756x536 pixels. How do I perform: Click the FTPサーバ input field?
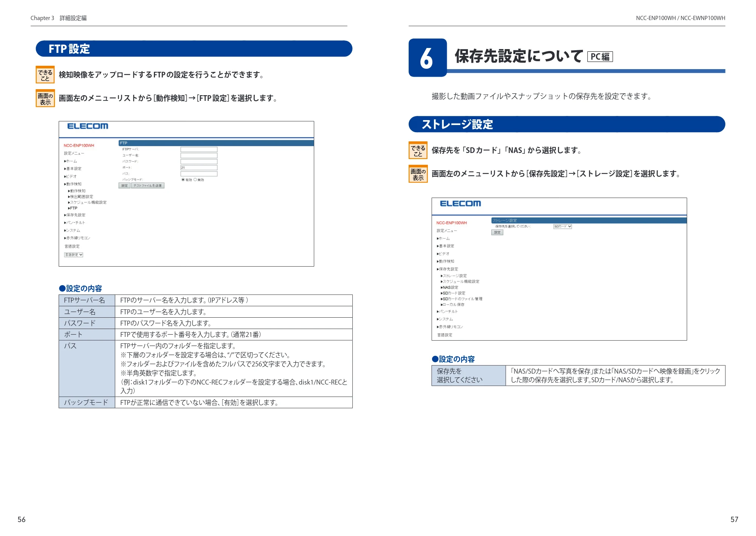click(x=199, y=150)
